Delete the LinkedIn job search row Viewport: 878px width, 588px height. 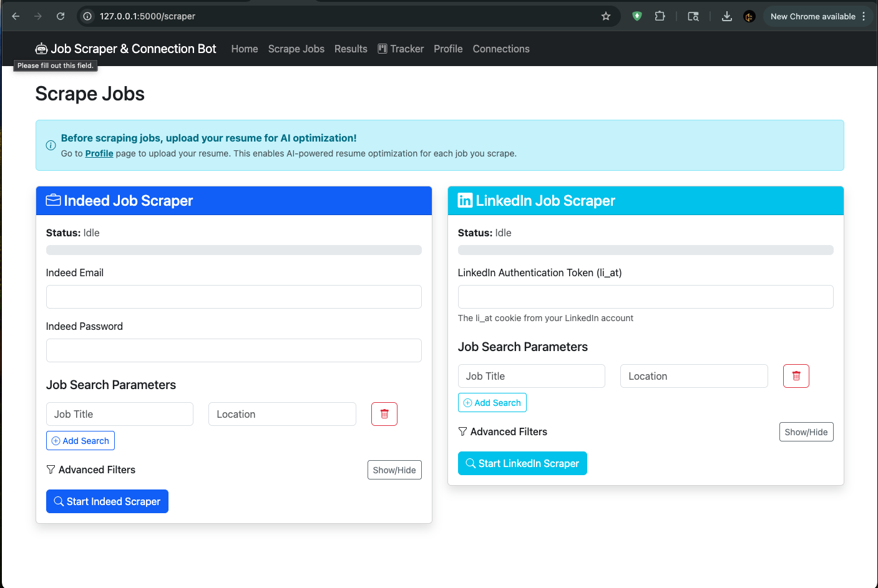tap(796, 376)
